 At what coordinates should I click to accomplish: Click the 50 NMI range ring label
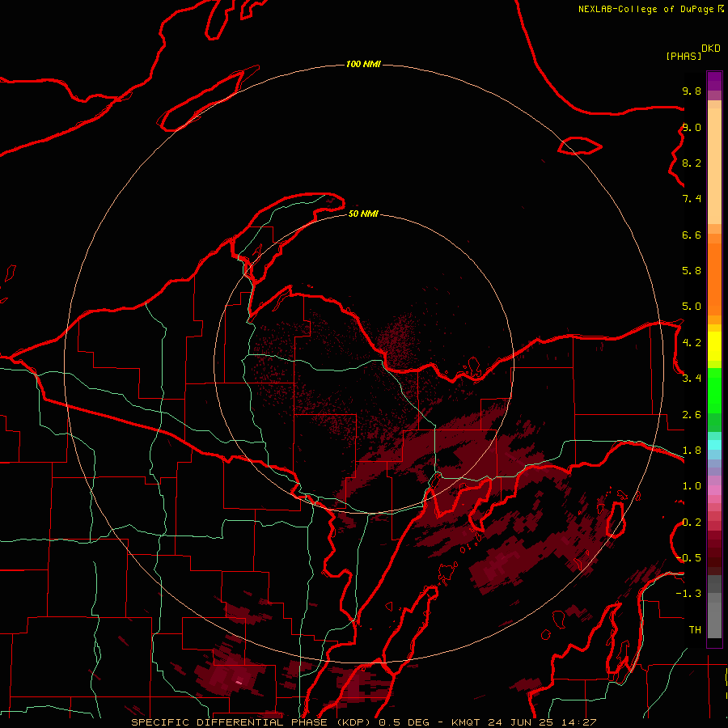(363, 214)
